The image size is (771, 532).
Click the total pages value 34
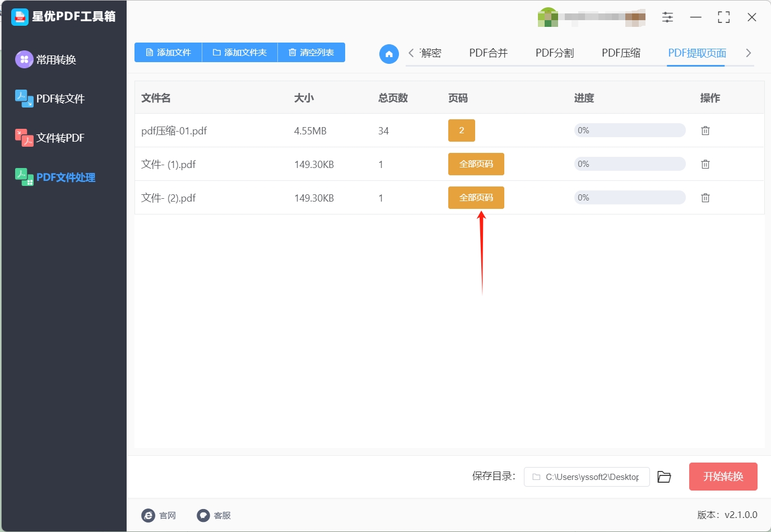[x=383, y=131]
